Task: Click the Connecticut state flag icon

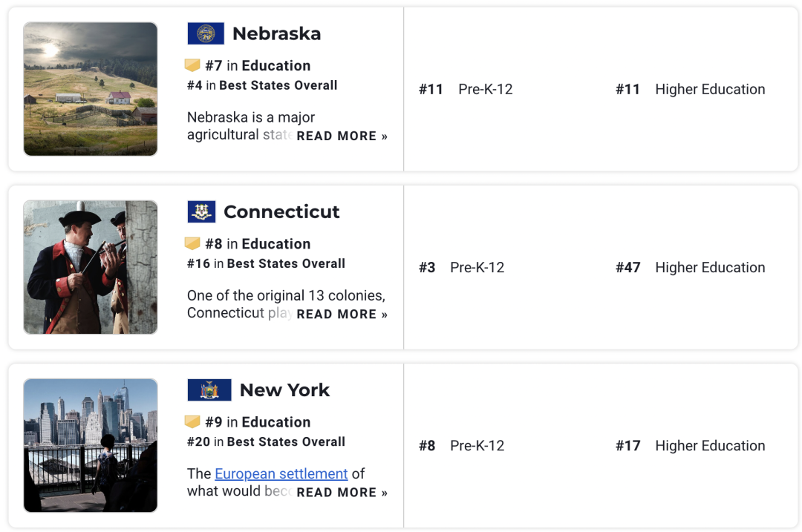Action: pos(201,211)
